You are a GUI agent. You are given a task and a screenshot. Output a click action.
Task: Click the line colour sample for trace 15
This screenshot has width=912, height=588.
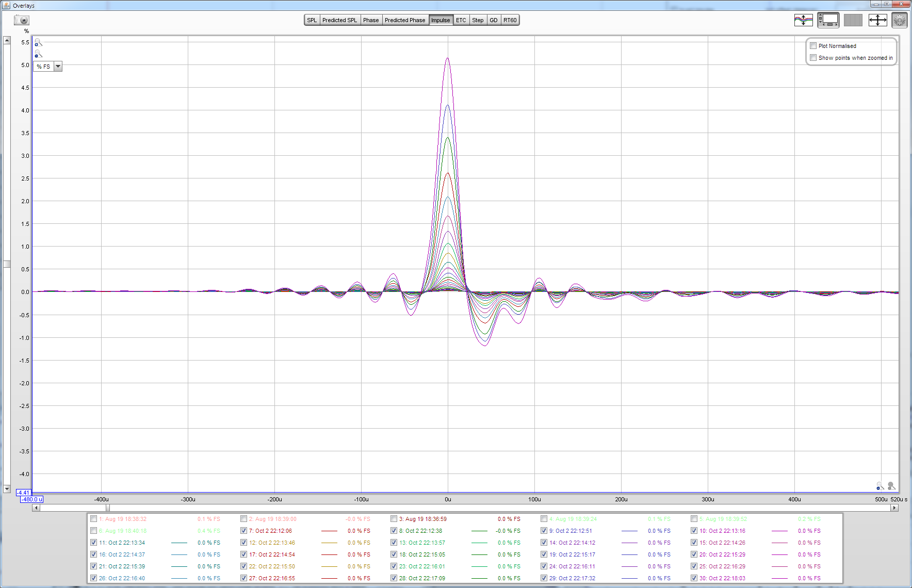pos(779,543)
